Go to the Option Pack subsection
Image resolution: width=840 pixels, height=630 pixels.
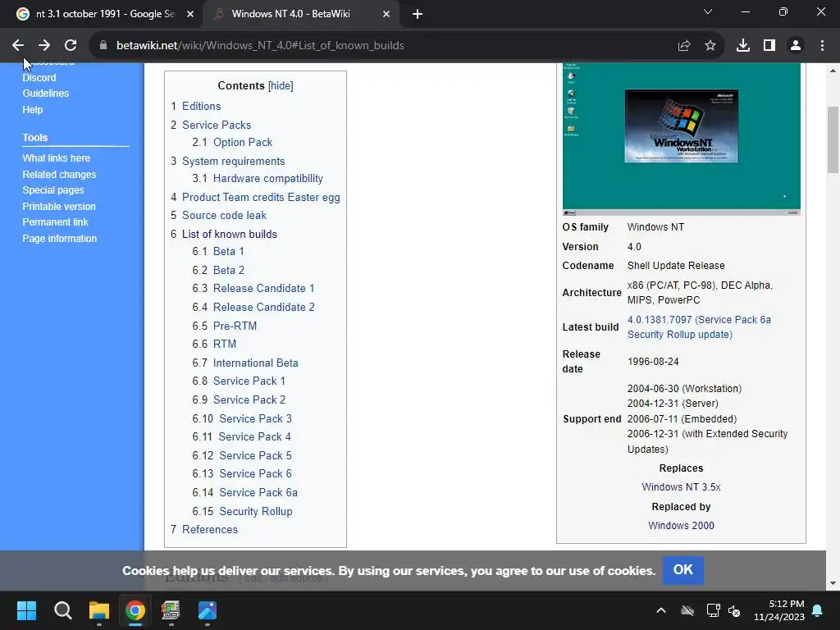tap(243, 143)
